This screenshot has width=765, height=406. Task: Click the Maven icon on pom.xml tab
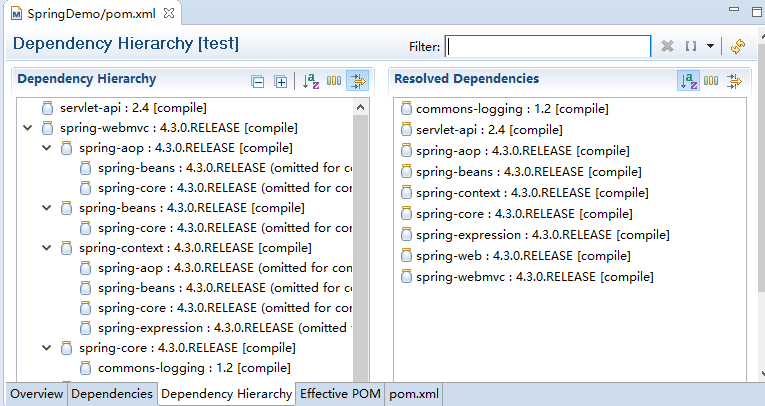point(17,14)
